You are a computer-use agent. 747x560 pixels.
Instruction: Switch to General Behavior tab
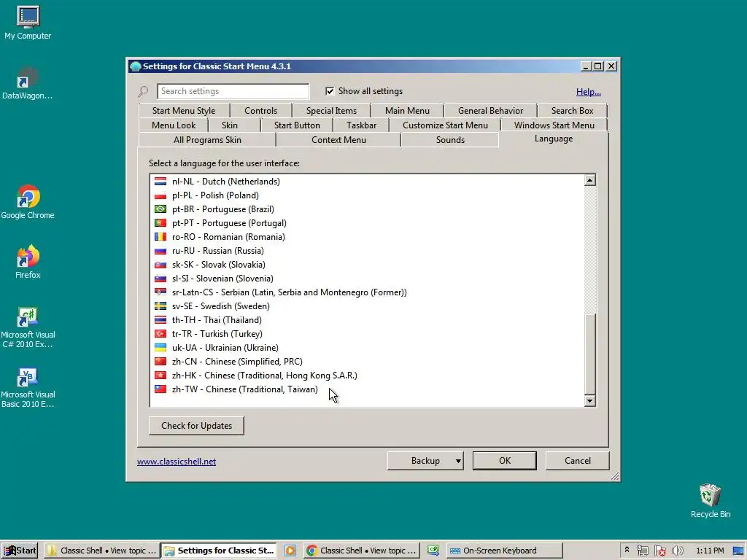491,111
